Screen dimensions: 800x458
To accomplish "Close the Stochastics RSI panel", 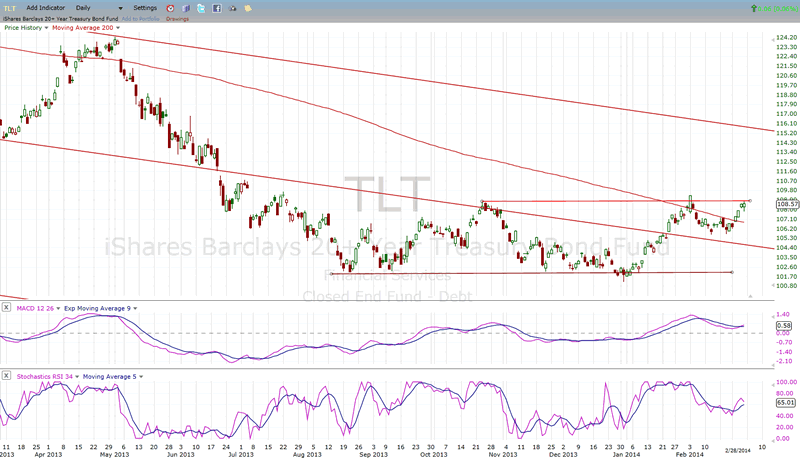I will pyautogui.click(x=7, y=376).
